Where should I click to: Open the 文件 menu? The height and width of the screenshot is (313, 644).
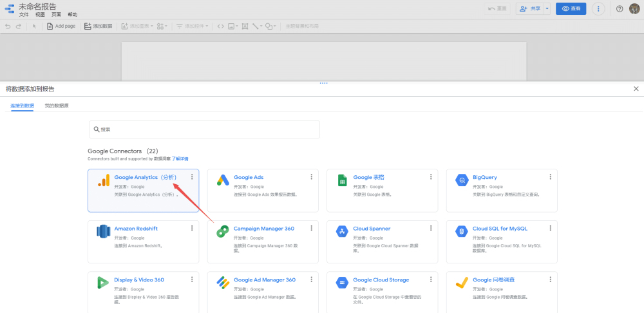tap(24, 14)
